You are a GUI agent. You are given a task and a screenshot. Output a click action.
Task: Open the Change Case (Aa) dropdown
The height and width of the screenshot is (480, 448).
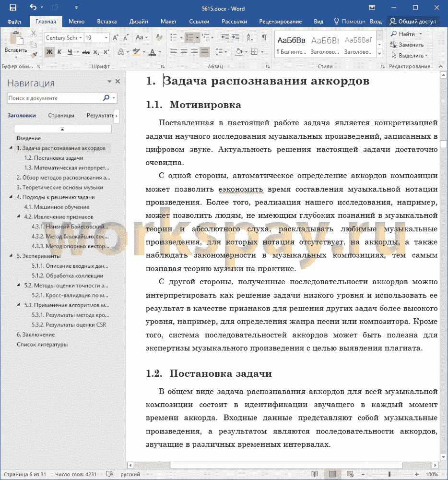pos(141,37)
